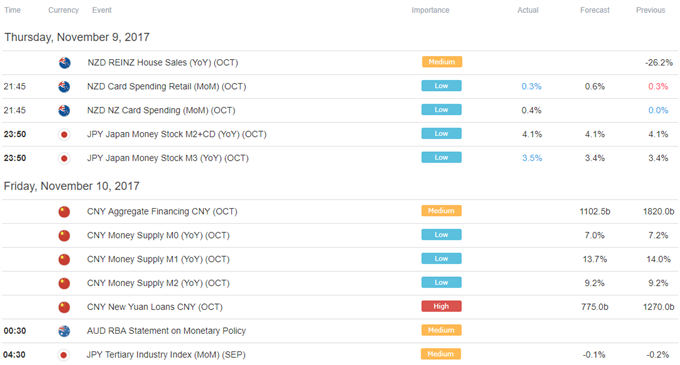Select the JPY Tertiary Industry Index event
This screenshot has height=365, width=680.
point(166,355)
